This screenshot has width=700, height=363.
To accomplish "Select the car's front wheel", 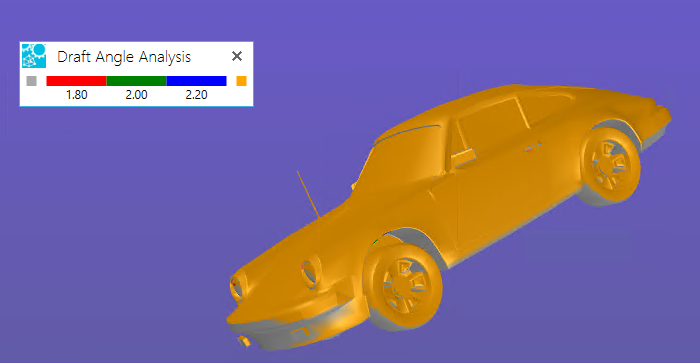I will pyautogui.click(x=404, y=286).
